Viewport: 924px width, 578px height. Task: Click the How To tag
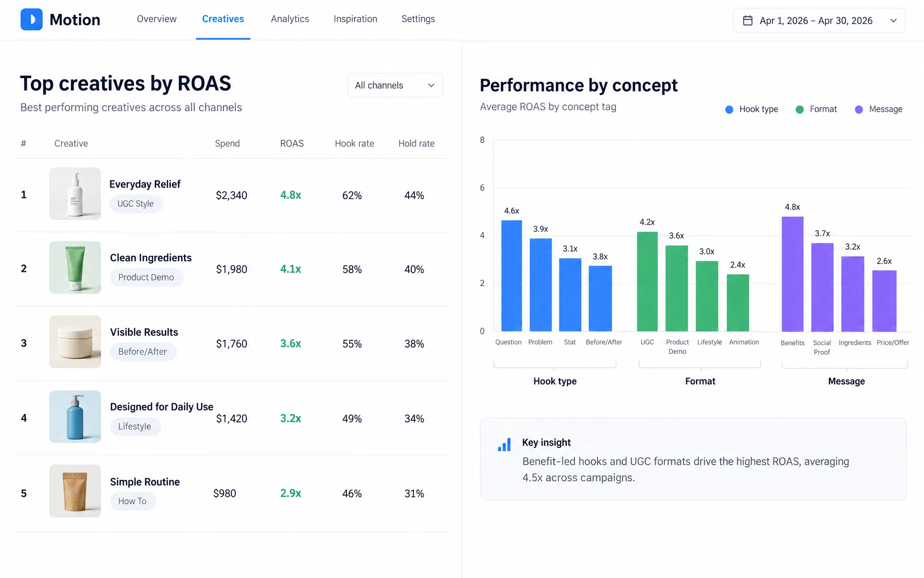132,501
